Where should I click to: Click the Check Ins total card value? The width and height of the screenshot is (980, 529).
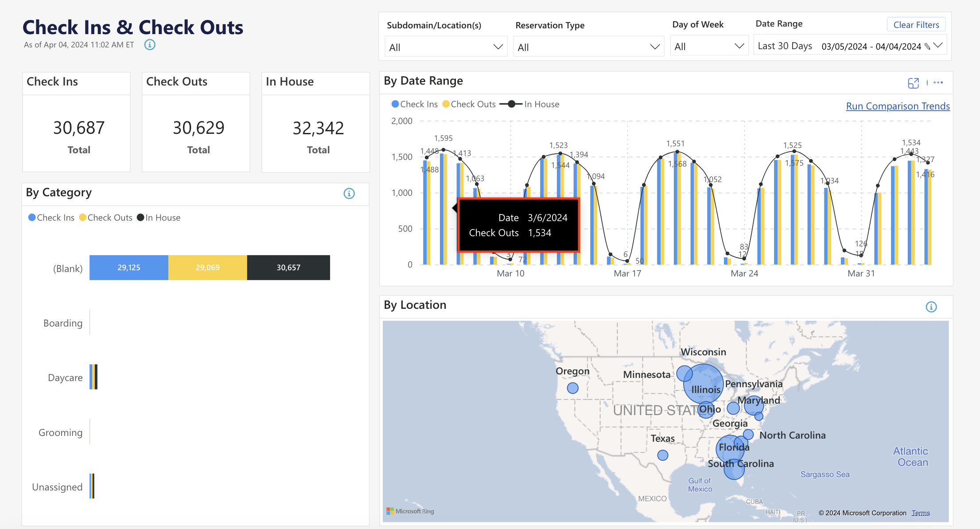[79, 128]
